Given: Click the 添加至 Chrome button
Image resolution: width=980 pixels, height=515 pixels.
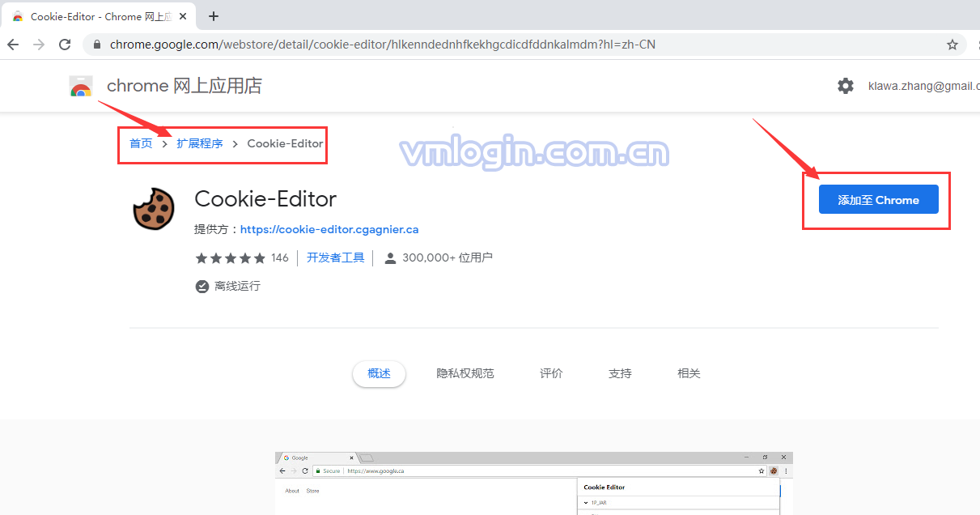Looking at the screenshot, I should pyautogui.click(x=878, y=200).
